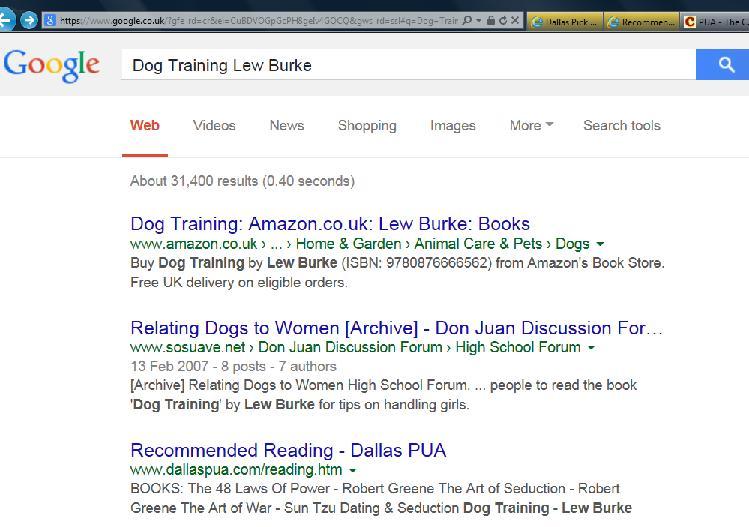The height and width of the screenshot is (527, 749).
Task: Open dropdown arrow beside High School Forum
Action: click(591, 347)
